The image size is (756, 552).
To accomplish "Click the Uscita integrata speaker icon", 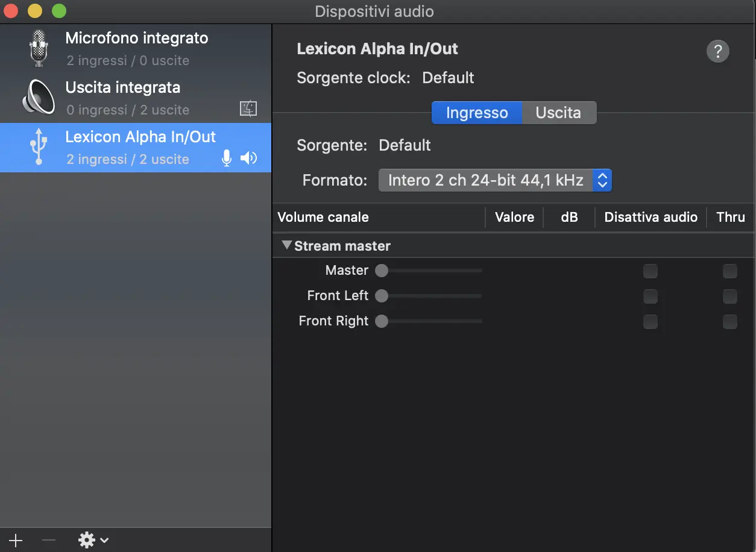I will (39, 98).
